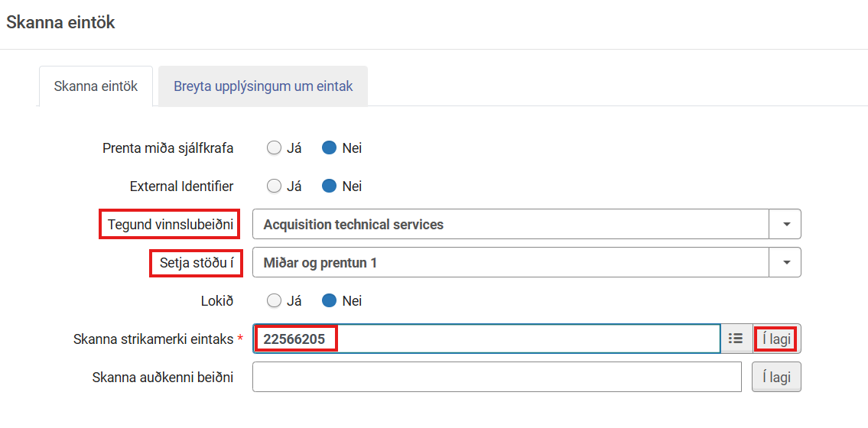Set Lokið to Nei

[x=329, y=301]
